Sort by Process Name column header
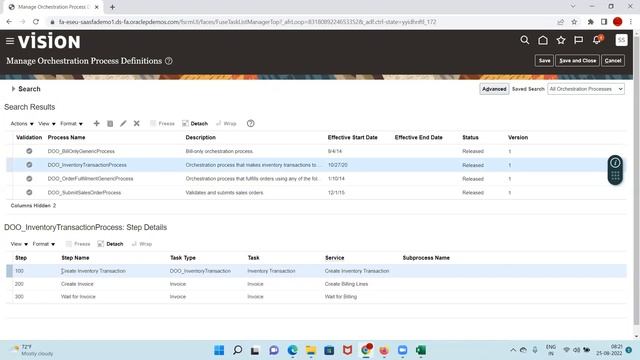Viewport: 640px width, 360px height. coord(67,137)
